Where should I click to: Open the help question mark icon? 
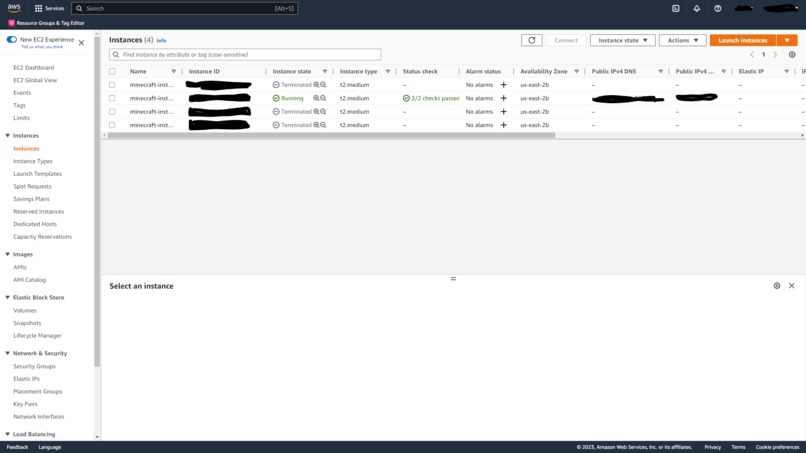pos(718,8)
